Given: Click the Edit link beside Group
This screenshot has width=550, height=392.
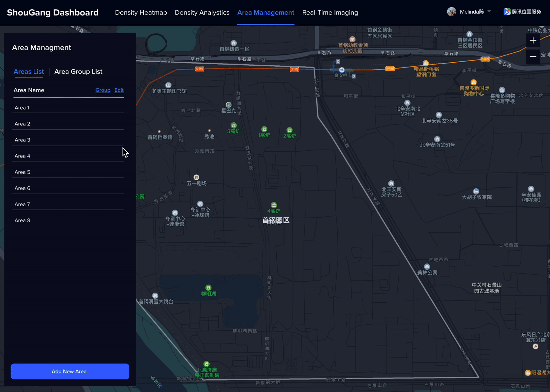Looking at the screenshot, I should [x=119, y=90].
